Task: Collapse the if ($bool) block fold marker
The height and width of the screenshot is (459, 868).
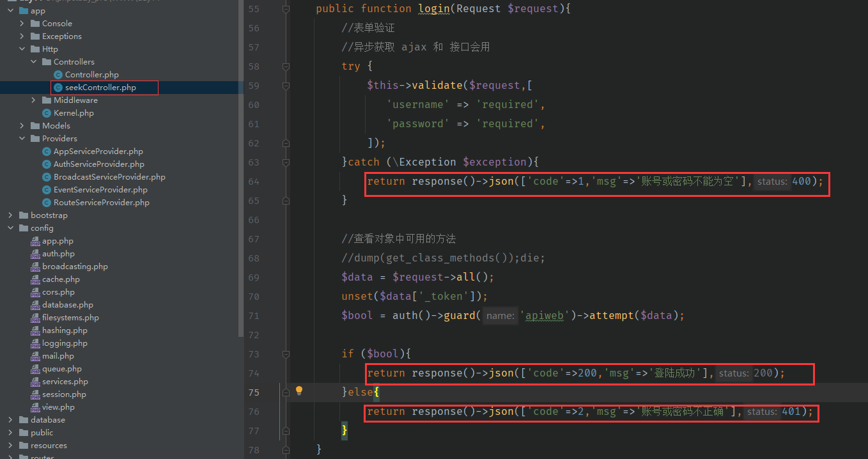Action: [x=286, y=354]
